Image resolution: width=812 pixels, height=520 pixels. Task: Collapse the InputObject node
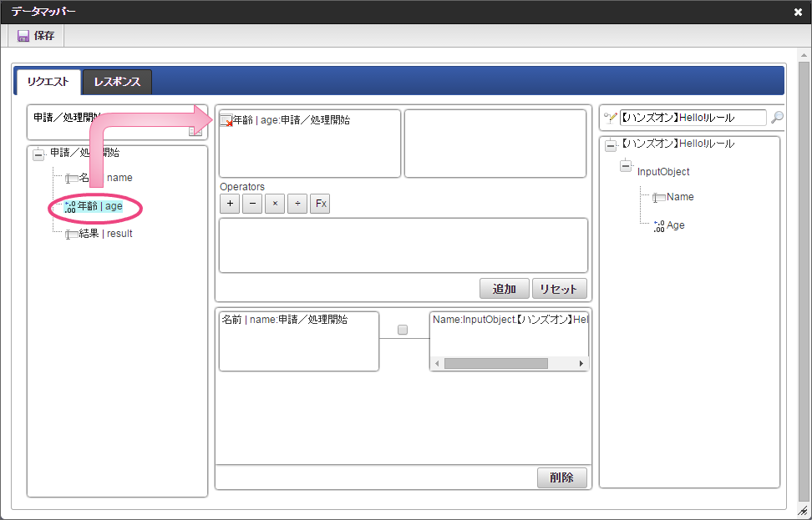click(626, 167)
